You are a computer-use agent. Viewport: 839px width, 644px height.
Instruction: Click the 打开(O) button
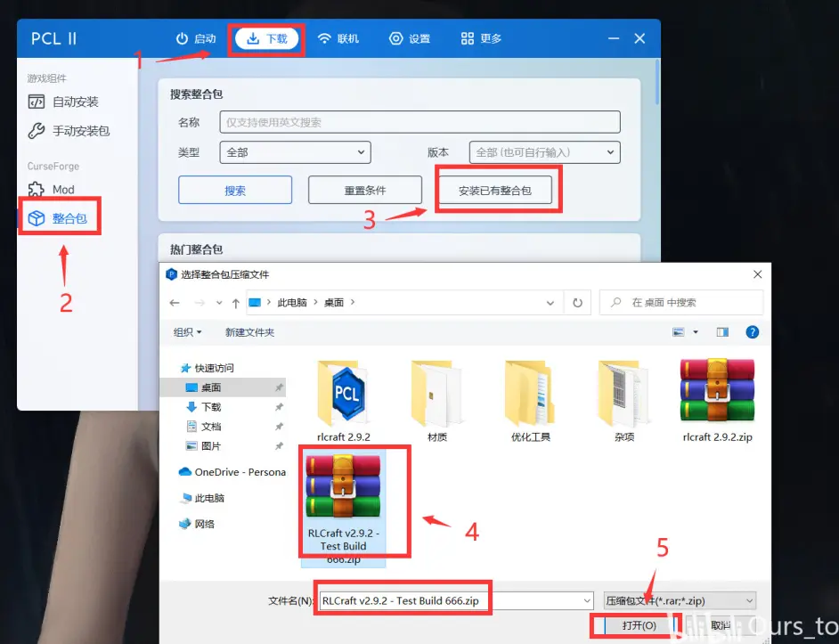click(x=639, y=625)
